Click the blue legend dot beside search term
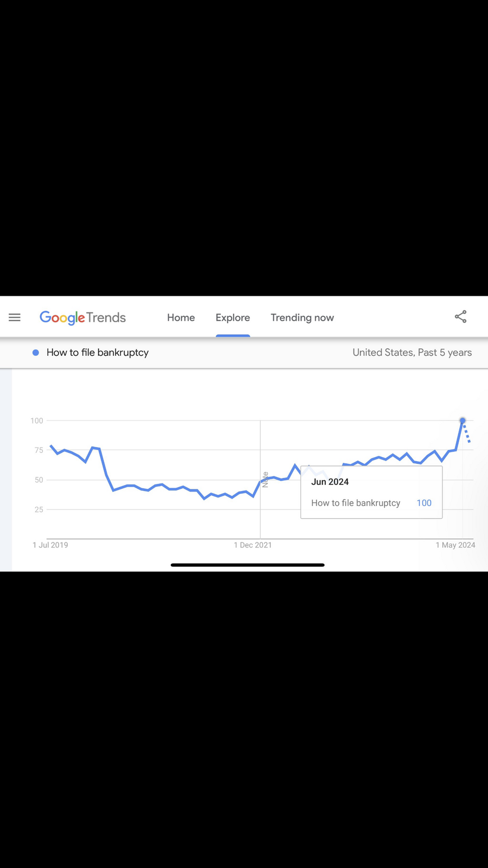The image size is (488, 868). [36, 353]
